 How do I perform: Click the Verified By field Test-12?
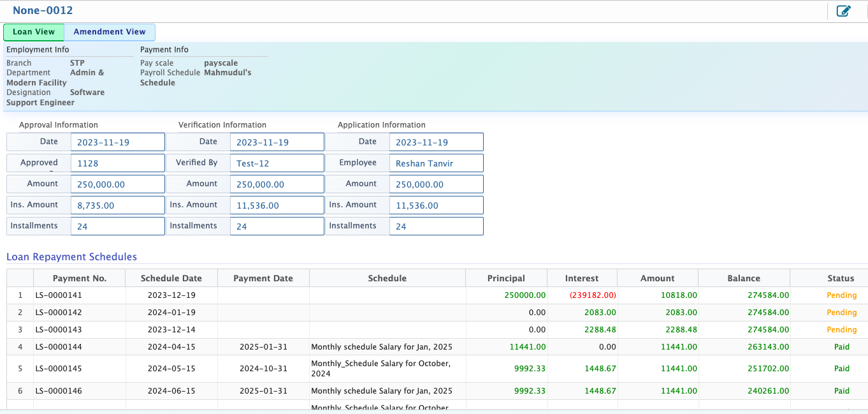coord(277,163)
